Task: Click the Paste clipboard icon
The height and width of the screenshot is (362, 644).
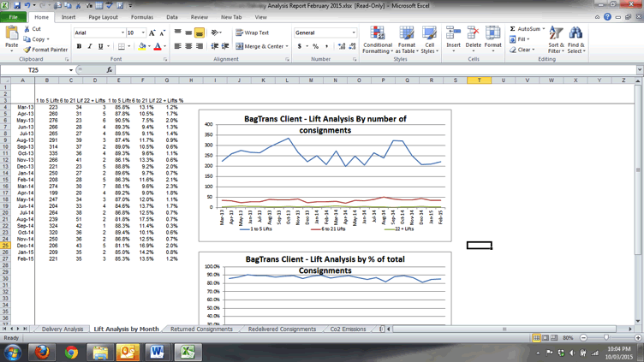Action: coord(11,33)
